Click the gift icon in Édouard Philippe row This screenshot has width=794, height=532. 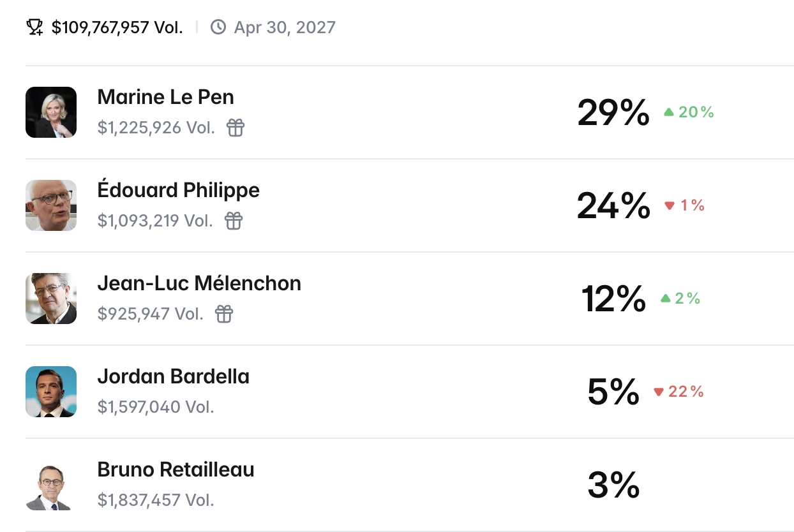(x=234, y=221)
